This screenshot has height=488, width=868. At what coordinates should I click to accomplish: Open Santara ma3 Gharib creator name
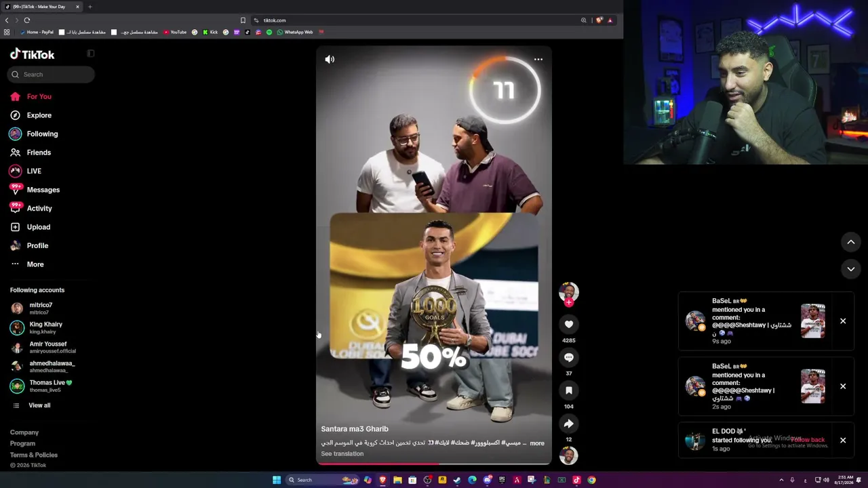click(x=355, y=429)
